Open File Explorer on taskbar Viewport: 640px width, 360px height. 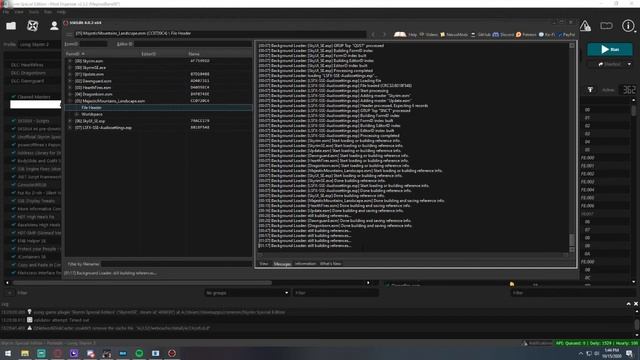[x=25, y=353]
